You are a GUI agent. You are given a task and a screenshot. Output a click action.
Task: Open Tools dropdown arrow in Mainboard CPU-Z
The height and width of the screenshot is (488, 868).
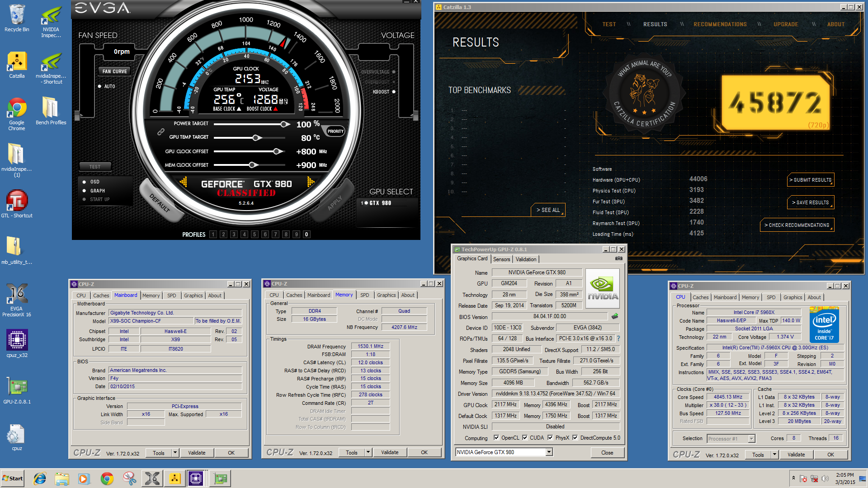pos(175,453)
